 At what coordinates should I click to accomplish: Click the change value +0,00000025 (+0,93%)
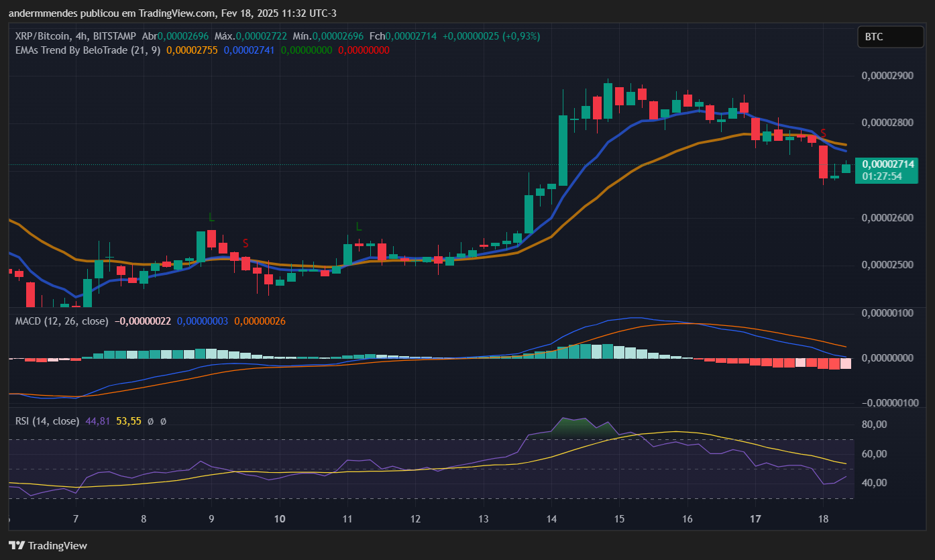pyautogui.click(x=491, y=36)
